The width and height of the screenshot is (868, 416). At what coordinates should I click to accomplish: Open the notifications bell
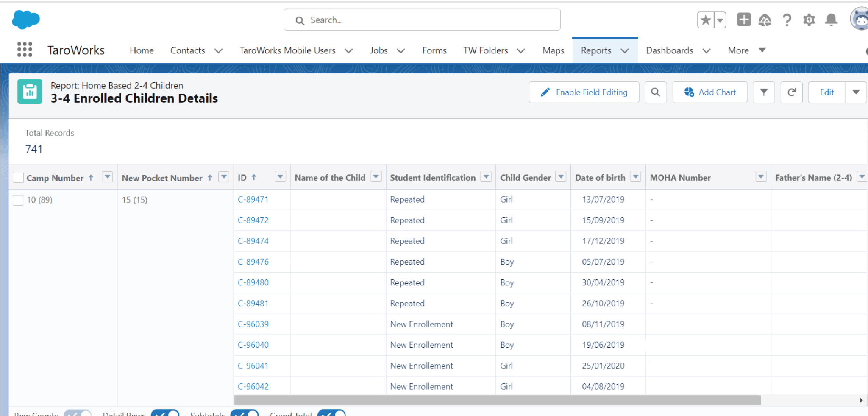[831, 20]
